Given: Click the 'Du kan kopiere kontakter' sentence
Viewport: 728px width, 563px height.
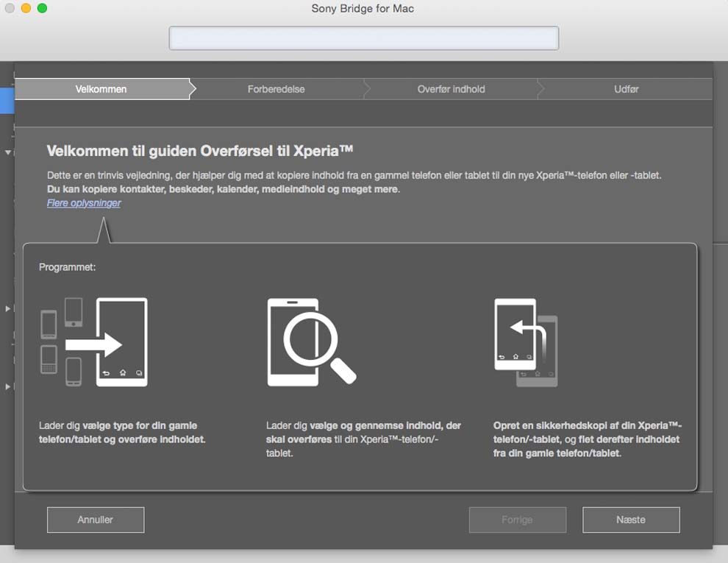Looking at the screenshot, I should 224,189.
